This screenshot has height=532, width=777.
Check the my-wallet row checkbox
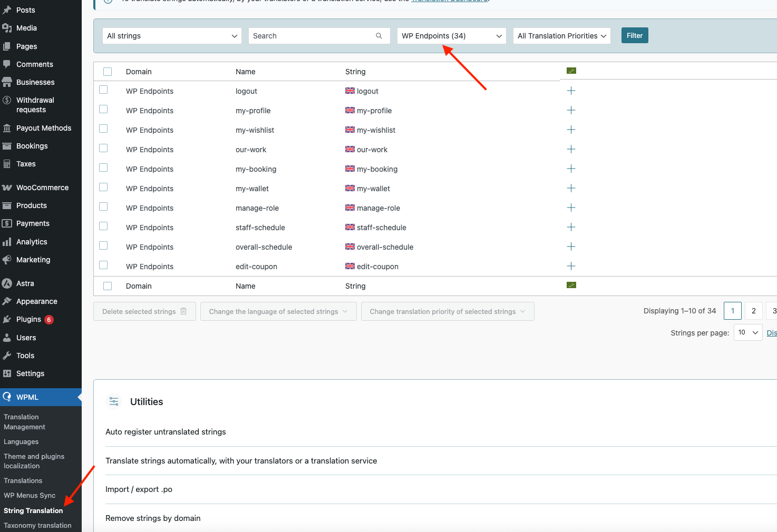click(103, 187)
